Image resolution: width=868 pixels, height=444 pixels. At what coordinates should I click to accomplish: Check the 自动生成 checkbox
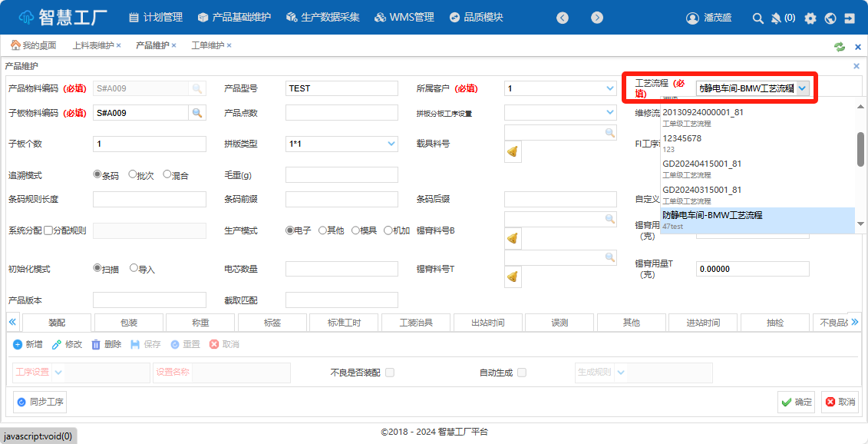522,373
